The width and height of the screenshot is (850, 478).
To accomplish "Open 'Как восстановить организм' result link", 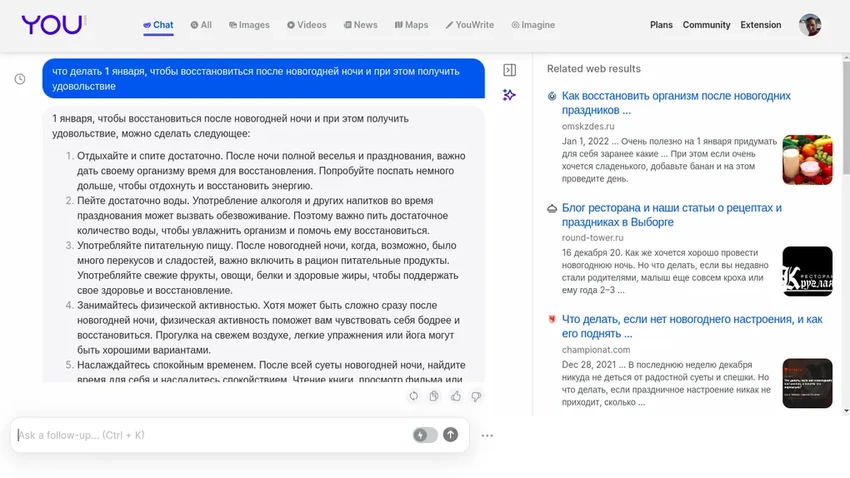I will 676,103.
